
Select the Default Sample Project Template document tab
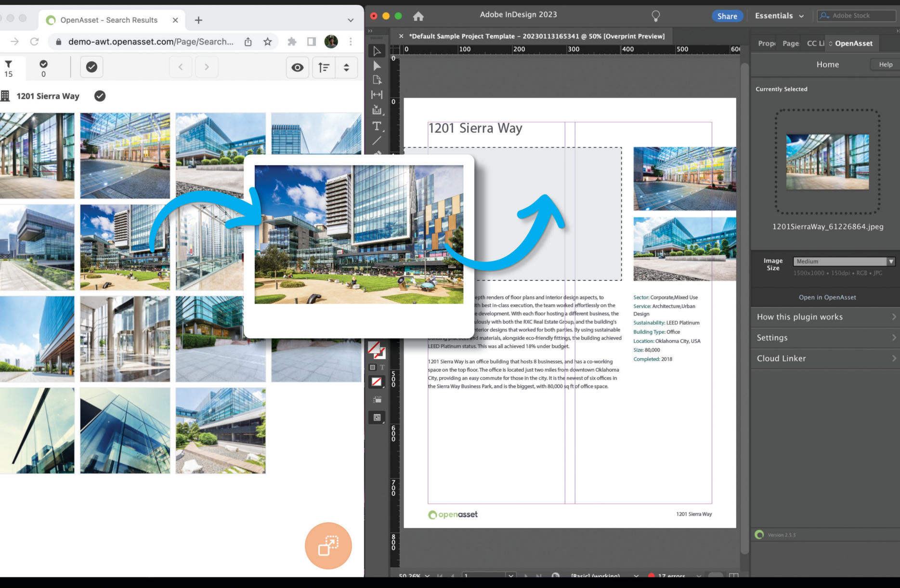pyautogui.click(x=536, y=36)
